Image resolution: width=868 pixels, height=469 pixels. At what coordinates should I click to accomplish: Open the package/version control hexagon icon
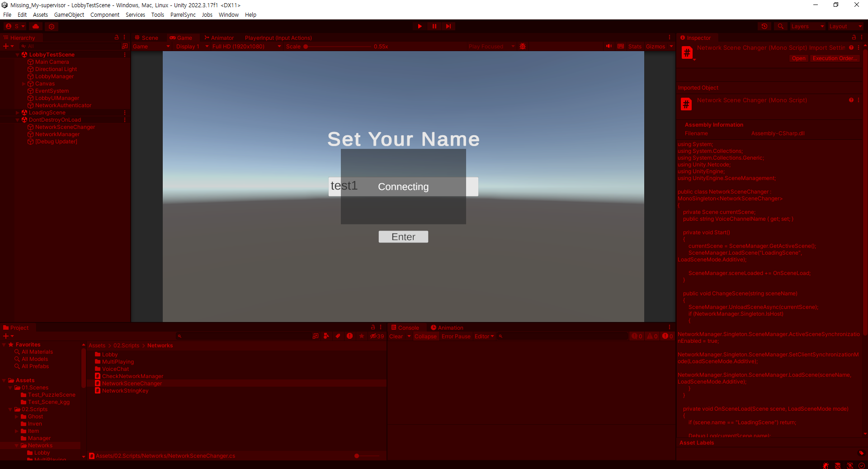[52, 26]
